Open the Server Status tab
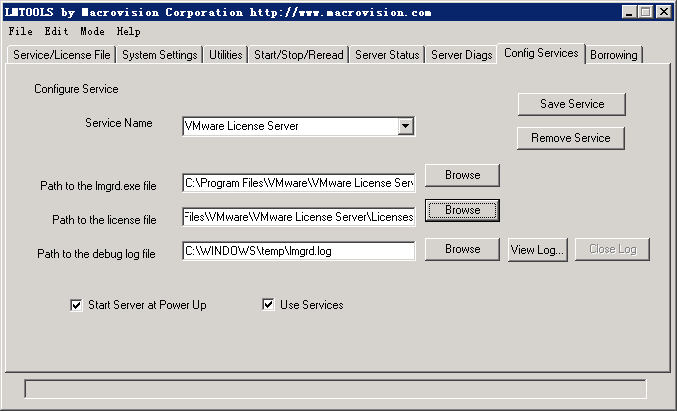 coord(387,55)
